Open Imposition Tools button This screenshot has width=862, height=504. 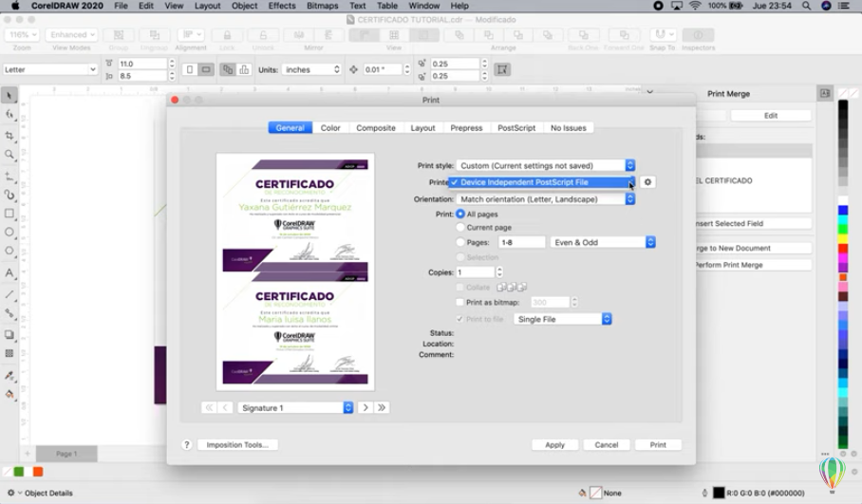tap(237, 444)
